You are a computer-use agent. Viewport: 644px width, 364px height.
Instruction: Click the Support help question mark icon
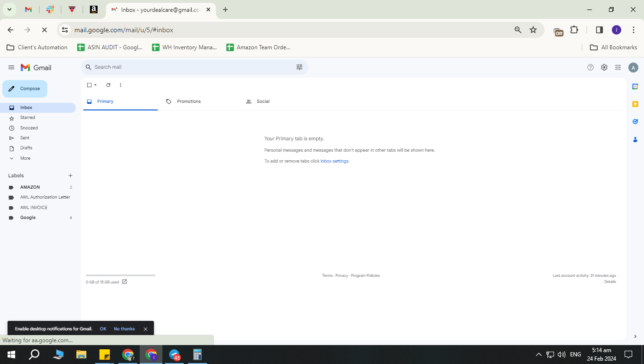pos(590,67)
